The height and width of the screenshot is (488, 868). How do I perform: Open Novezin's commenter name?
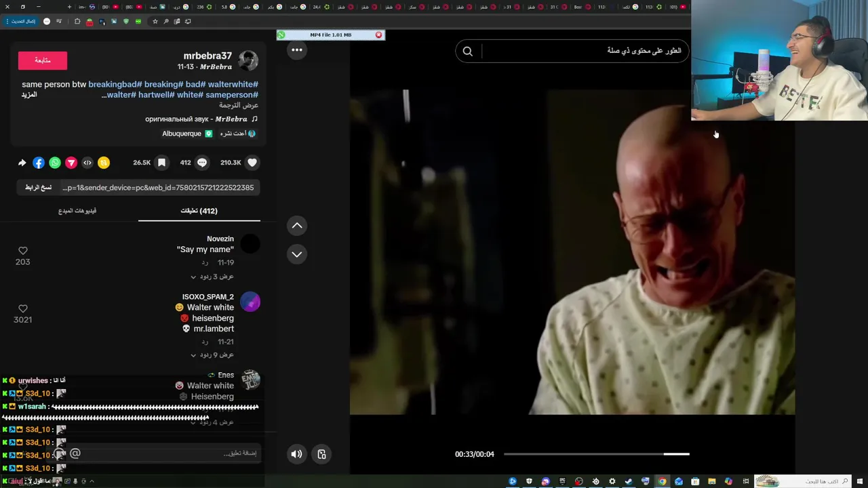220,239
